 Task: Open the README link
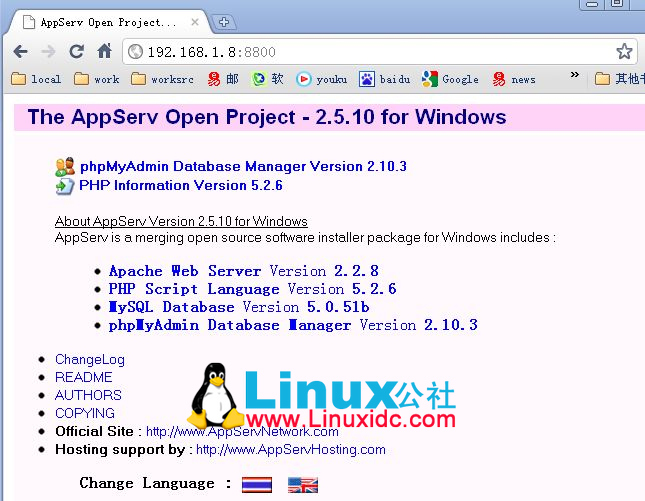click(84, 377)
